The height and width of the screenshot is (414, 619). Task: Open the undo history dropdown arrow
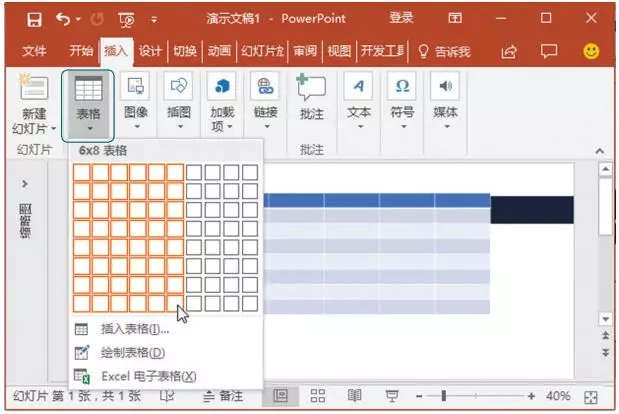coord(78,19)
